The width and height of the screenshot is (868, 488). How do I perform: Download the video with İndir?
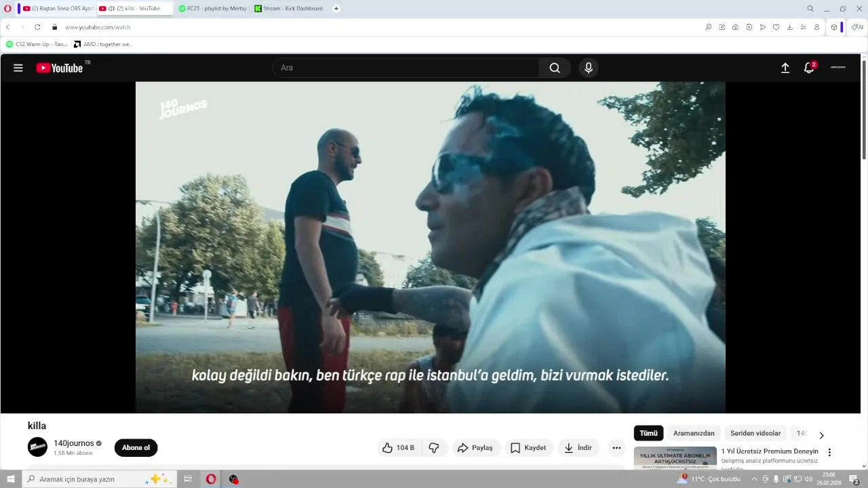coord(578,448)
